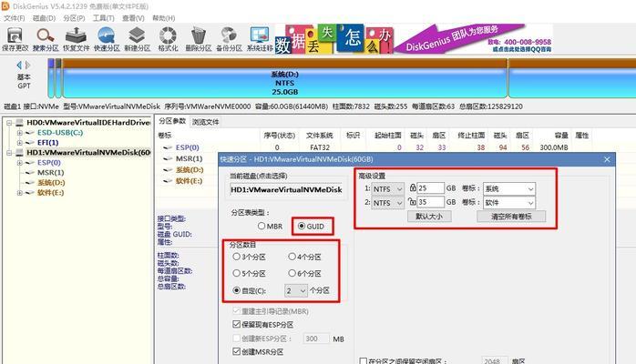Image resolution: width=636 pixels, height=364 pixels.
Task: Switch to the 分区参数 tab
Action: [172, 121]
